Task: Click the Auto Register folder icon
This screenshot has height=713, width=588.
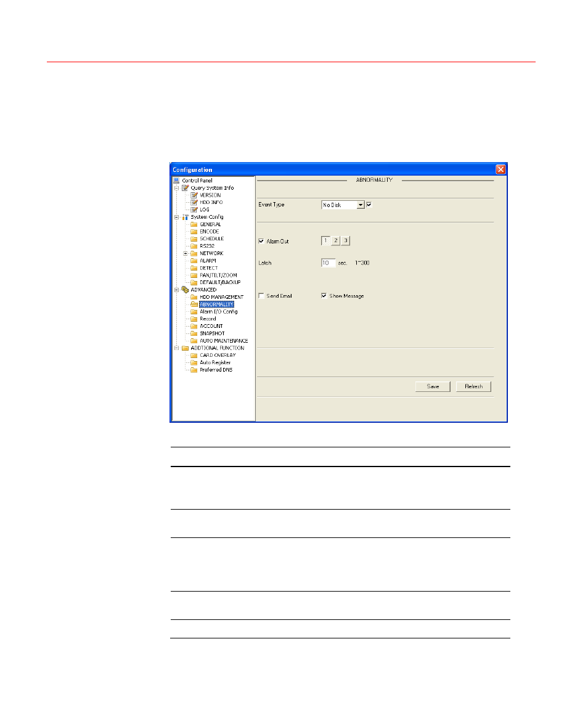Action: [x=194, y=362]
